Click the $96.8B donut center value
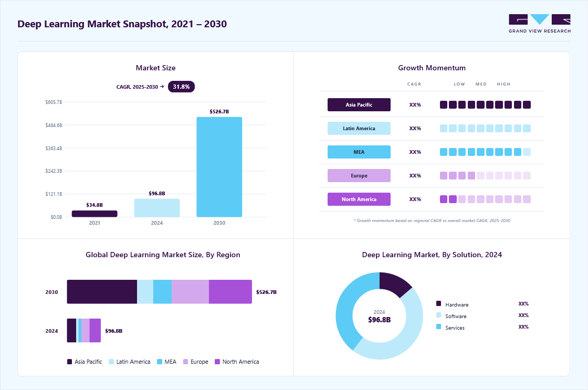 [x=380, y=320]
